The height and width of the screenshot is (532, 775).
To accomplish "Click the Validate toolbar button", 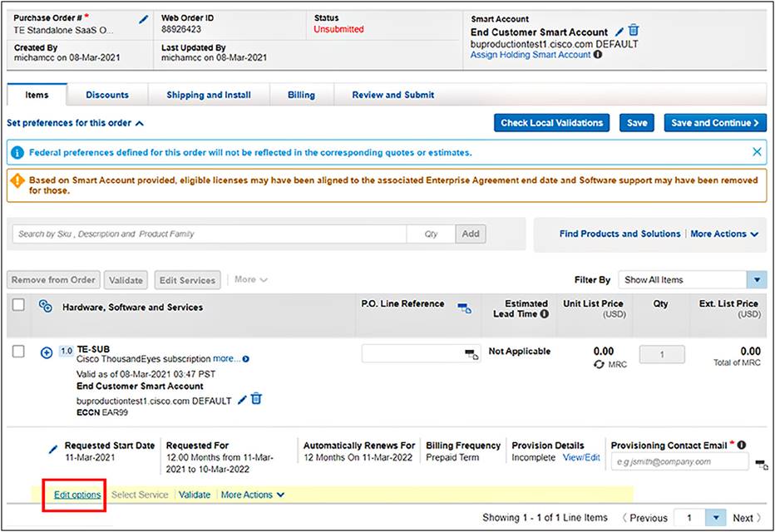I will point(126,280).
